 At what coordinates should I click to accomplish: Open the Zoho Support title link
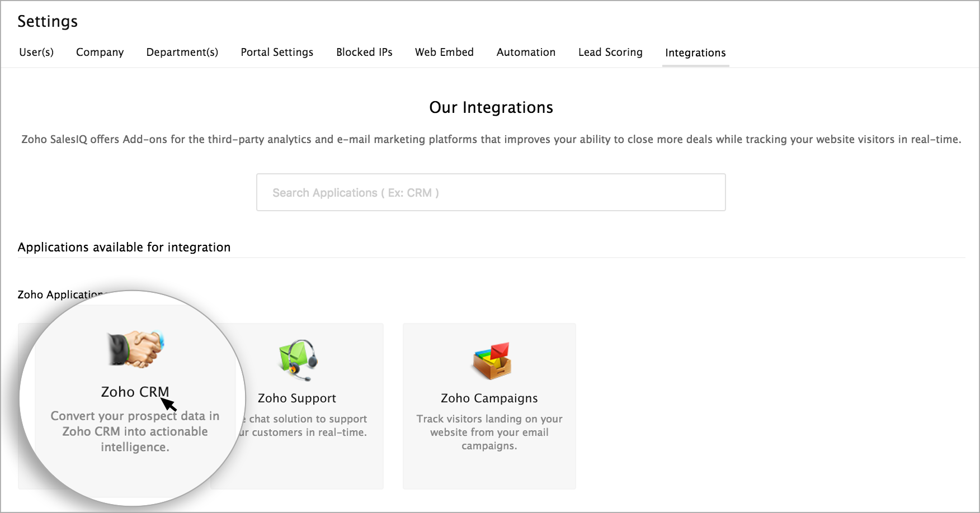coord(297,398)
